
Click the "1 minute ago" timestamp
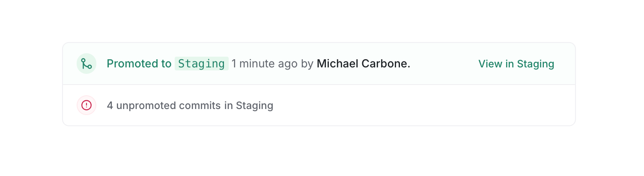(x=264, y=64)
